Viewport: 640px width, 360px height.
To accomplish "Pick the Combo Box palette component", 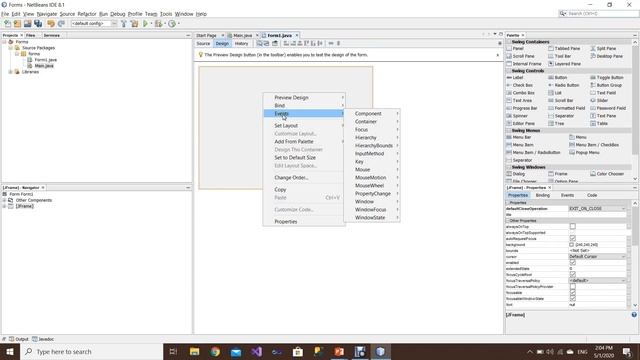I will point(520,93).
